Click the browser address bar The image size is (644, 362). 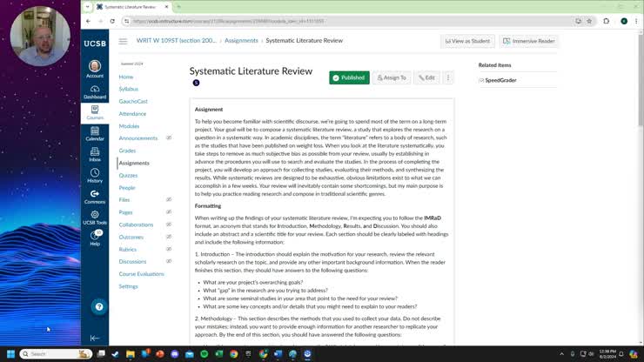(x=349, y=21)
